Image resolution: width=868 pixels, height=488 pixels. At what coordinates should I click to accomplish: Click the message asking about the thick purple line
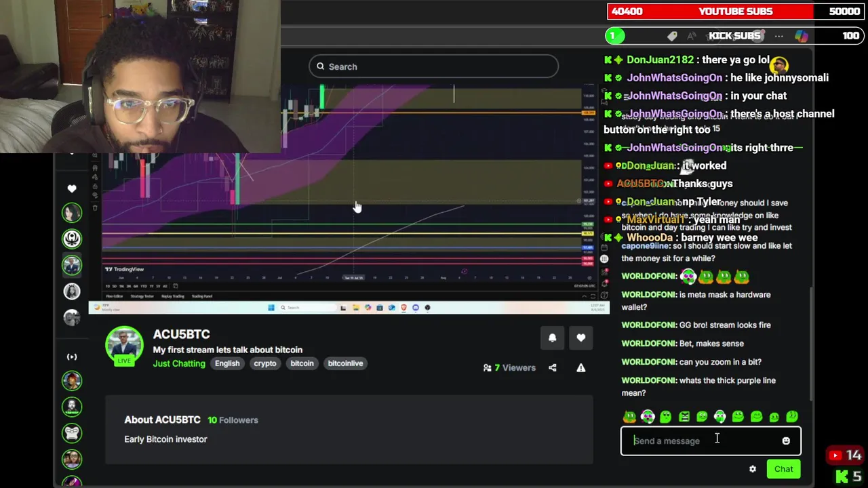pos(698,386)
